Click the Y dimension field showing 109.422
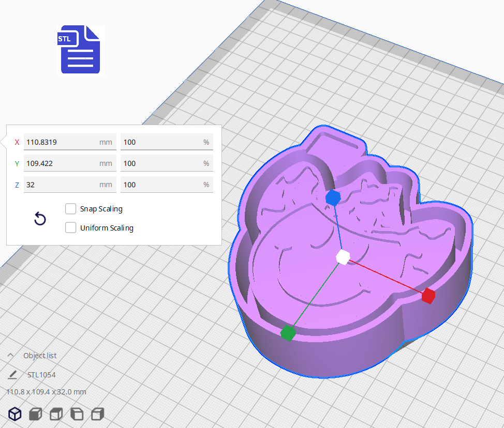The height and width of the screenshot is (428, 504). tap(70, 163)
